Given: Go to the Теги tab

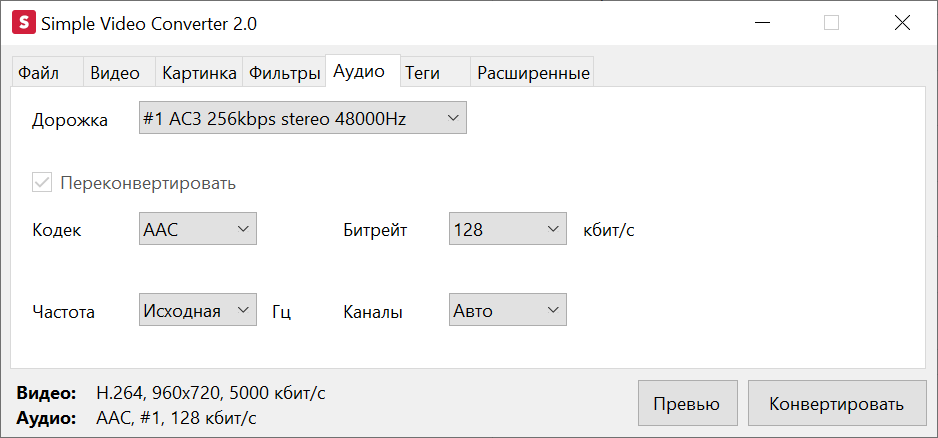Looking at the screenshot, I should coord(435,73).
